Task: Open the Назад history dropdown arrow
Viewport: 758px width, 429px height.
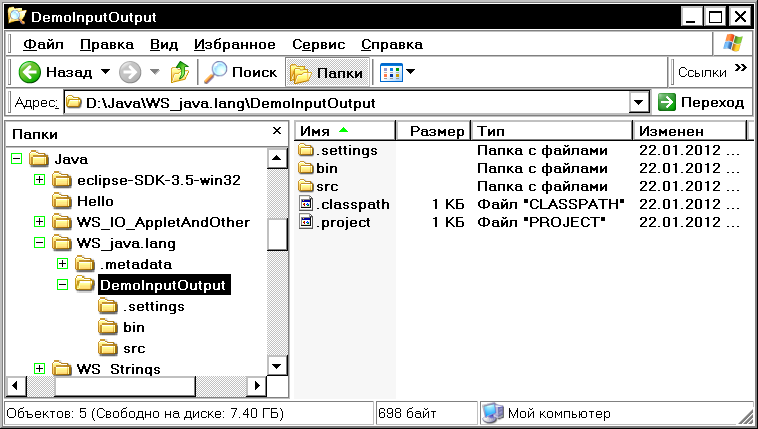Action: click(x=105, y=72)
